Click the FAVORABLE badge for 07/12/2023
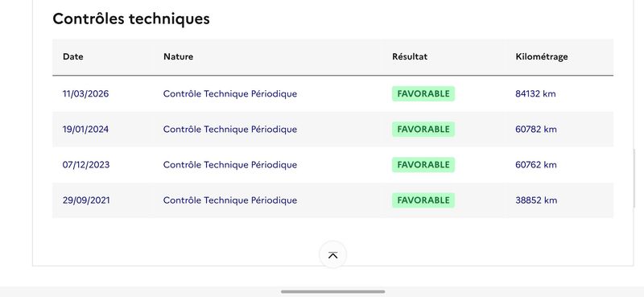Screen dimensions: 644x297 pyautogui.click(x=423, y=165)
